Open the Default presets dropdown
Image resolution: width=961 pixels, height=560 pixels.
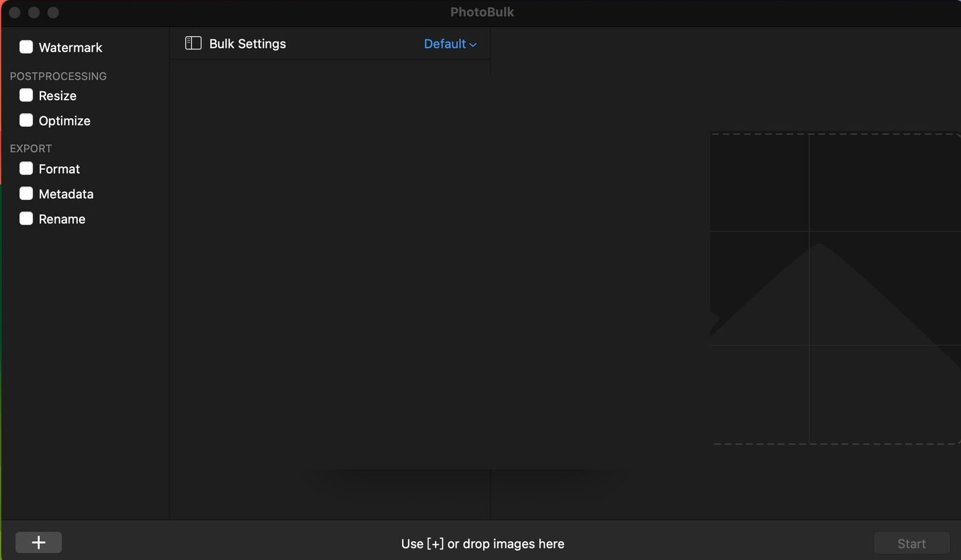[450, 44]
